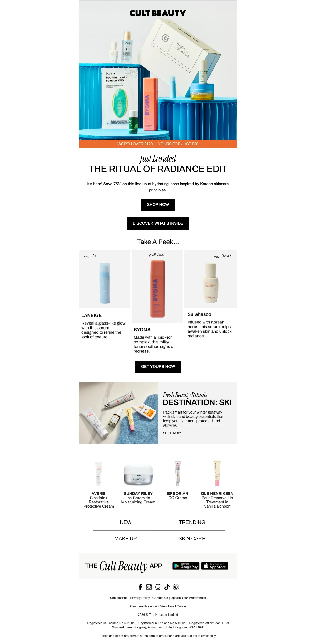This screenshot has height=644, width=316.
Task: Click the Unsubscribe link
Action: [119, 598]
